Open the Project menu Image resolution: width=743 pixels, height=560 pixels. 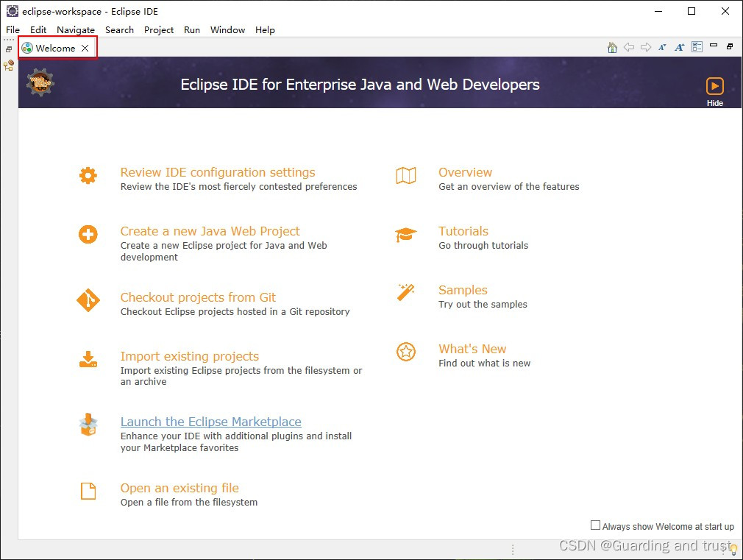(x=159, y=30)
